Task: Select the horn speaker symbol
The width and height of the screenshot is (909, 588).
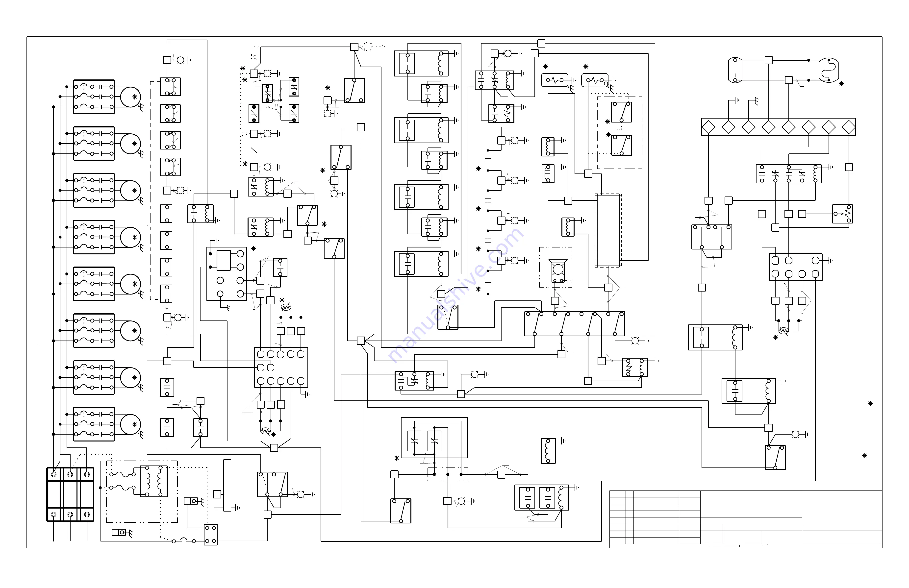Action: pyautogui.click(x=558, y=270)
